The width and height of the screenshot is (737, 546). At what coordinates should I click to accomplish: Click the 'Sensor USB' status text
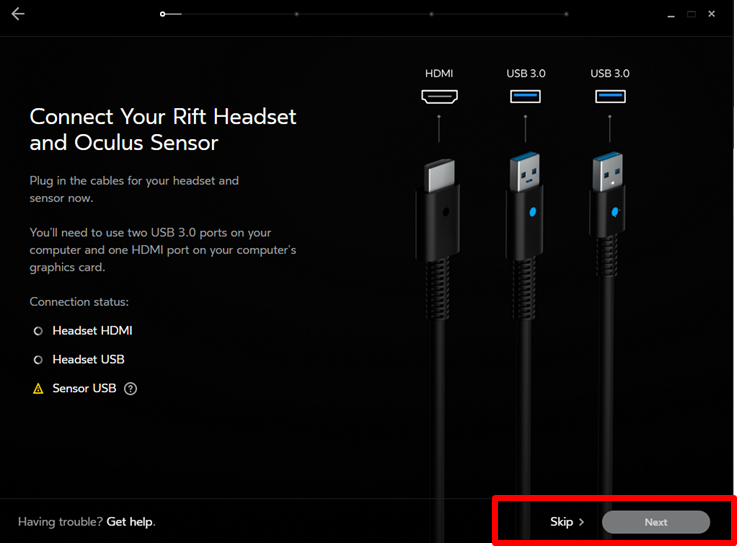tap(84, 388)
